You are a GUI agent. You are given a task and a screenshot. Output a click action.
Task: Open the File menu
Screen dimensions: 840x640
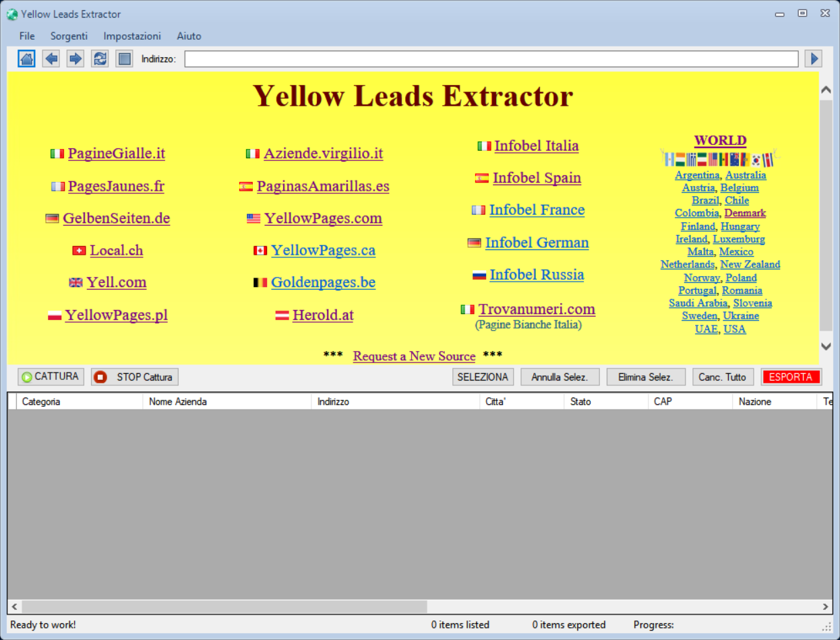(27, 36)
